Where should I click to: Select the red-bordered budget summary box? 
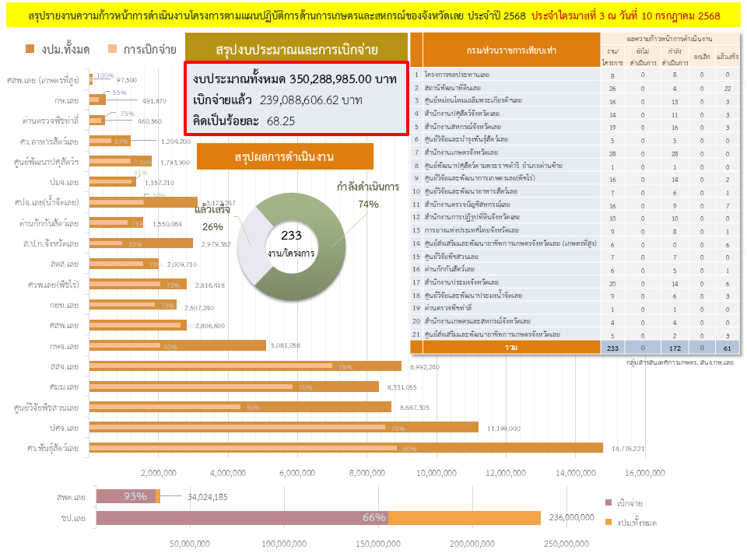tap(296, 100)
